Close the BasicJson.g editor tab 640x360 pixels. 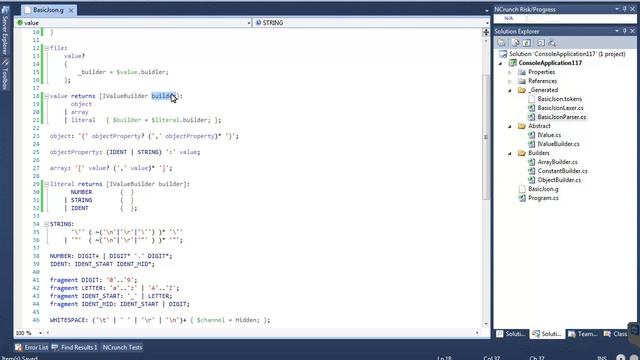[71, 10]
